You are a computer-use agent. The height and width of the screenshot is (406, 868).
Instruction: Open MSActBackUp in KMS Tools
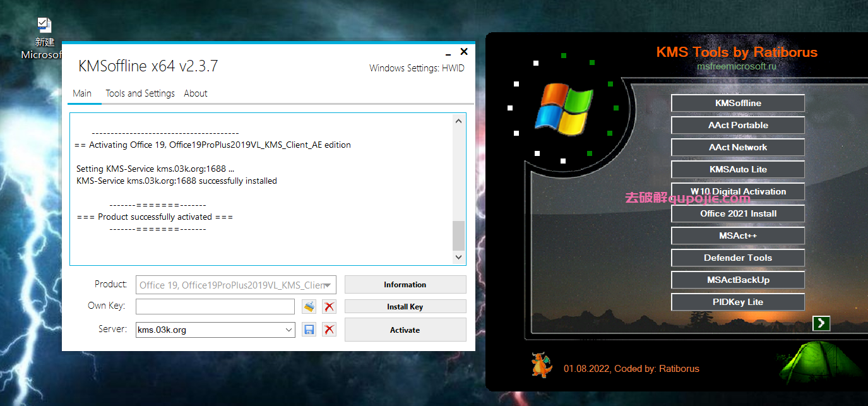pyautogui.click(x=738, y=280)
